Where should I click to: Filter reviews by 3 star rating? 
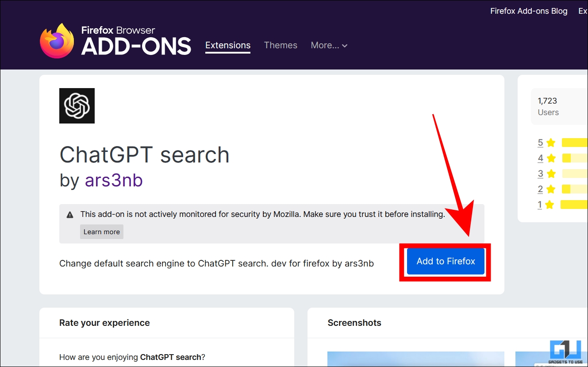point(541,174)
